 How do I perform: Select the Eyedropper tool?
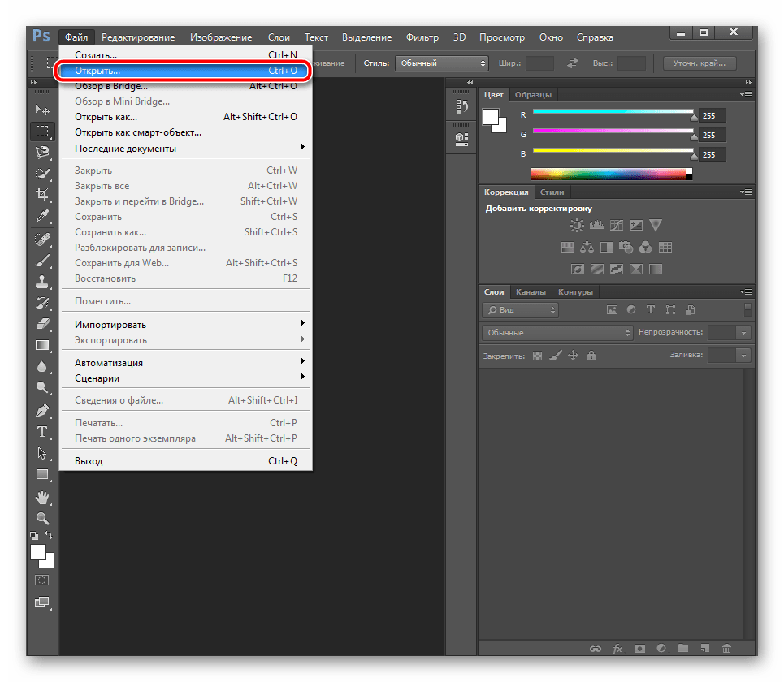point(42,216)
